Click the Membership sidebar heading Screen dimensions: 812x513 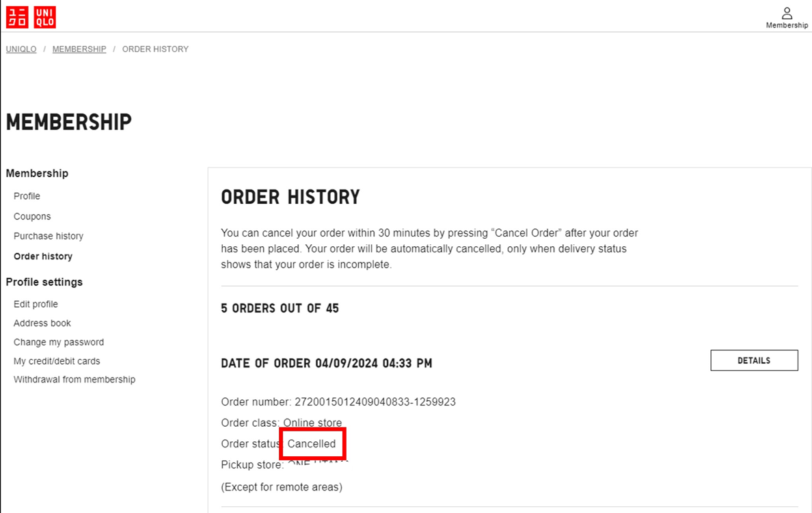coord(38,173)
